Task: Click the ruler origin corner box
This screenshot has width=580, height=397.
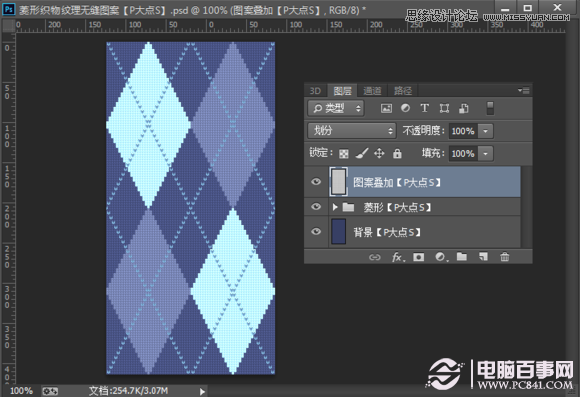Action: [x=8, y=26]
